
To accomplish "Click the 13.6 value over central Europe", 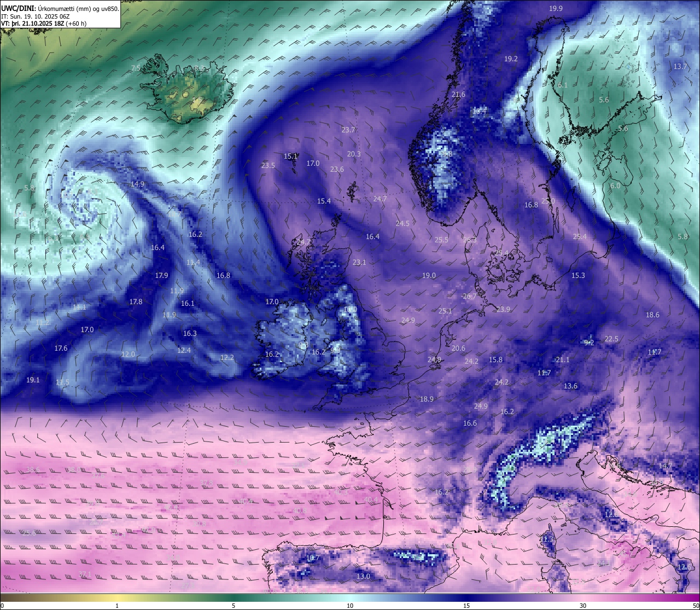I will pos(570,386).
